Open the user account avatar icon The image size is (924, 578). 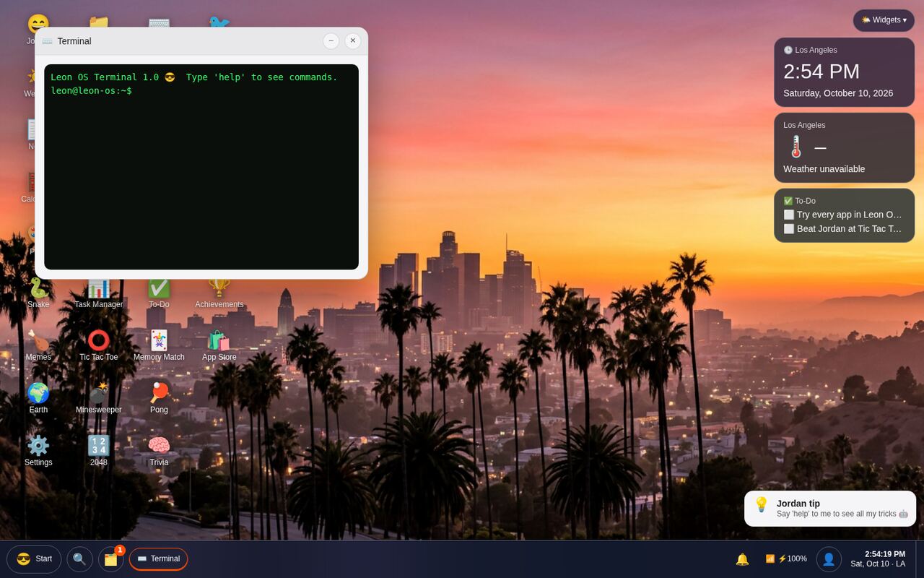pyautogui.click(x=829, y=558)
